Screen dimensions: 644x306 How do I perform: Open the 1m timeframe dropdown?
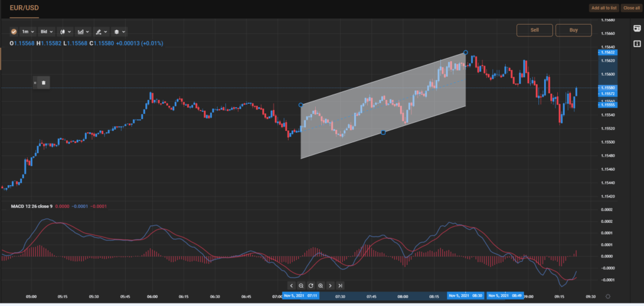coord(28,31)
